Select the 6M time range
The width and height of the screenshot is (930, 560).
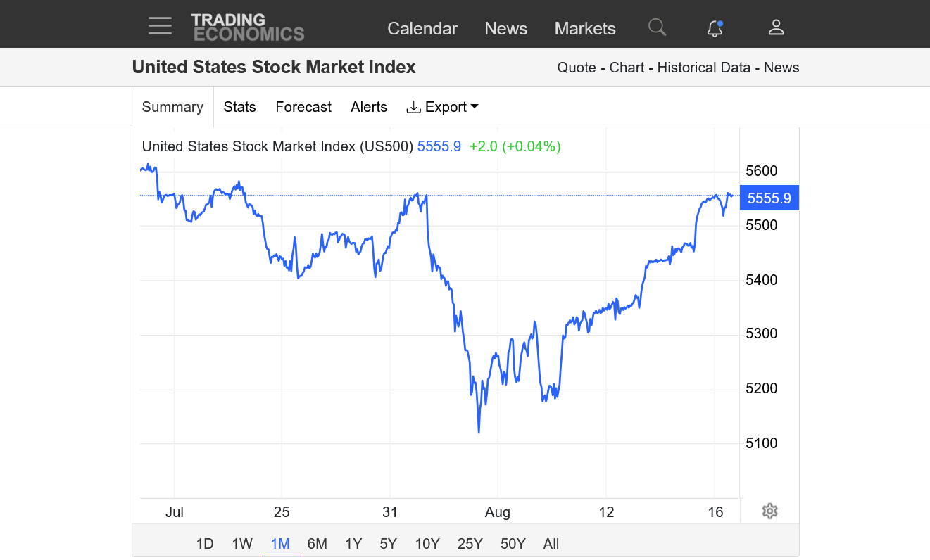(318, 543)
